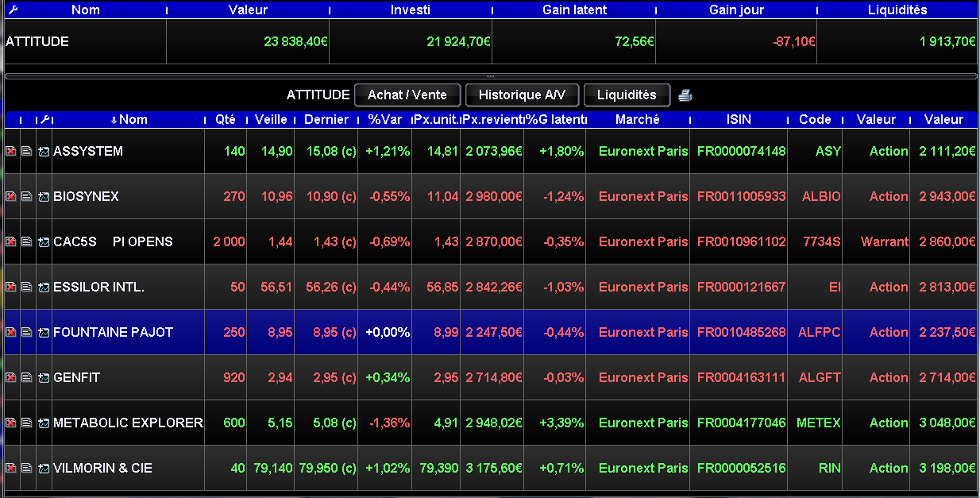This screenshot has width=980, height=498.
Task: Click the -1,36% variation for METABOLIC EXPLORER
Action: point(388,423)
